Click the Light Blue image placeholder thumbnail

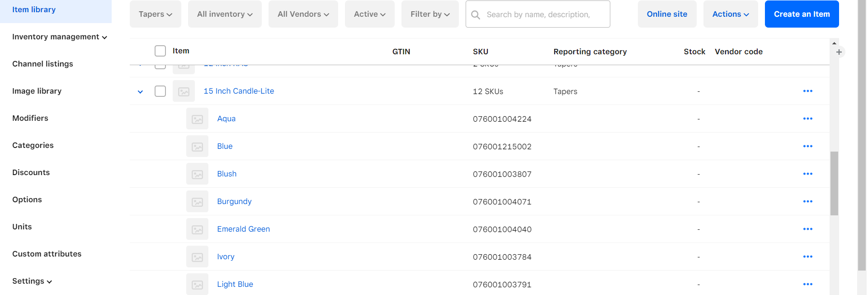pyautogui.click(x=197, y=284)
